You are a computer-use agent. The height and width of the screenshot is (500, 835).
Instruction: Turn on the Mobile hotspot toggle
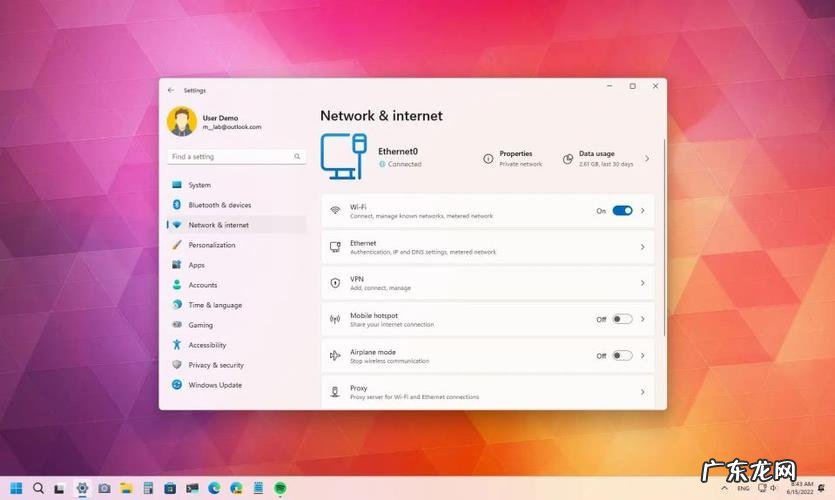[x=622, y=319]
